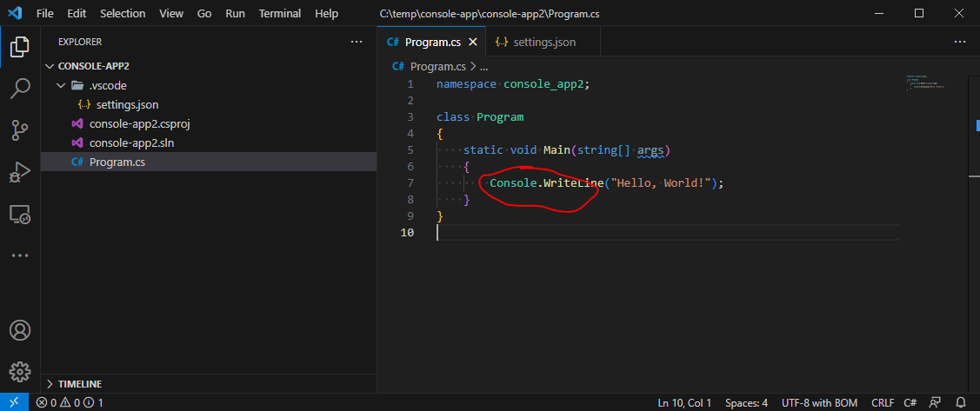The width and height of the screenshot is (980, 411).
Task: Show errors and warnings problems count
Action: (x=70, y=403)
